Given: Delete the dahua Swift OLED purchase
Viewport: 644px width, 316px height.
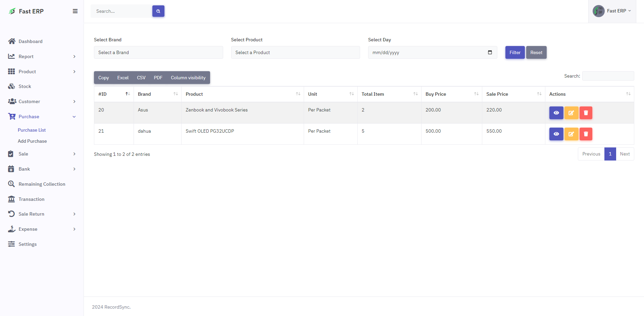Looking at the screenshot, I should pyautogui.click(x=586, y=134).
